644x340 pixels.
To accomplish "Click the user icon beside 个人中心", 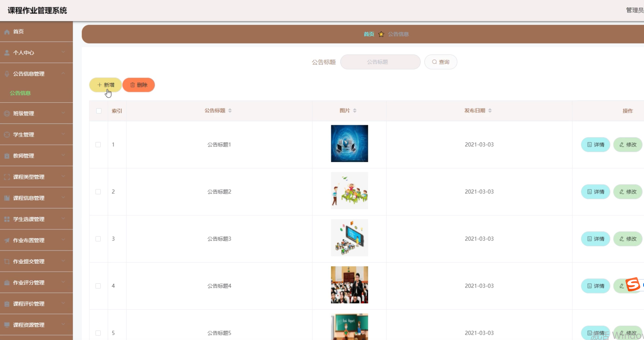I will tap(7, 53).
